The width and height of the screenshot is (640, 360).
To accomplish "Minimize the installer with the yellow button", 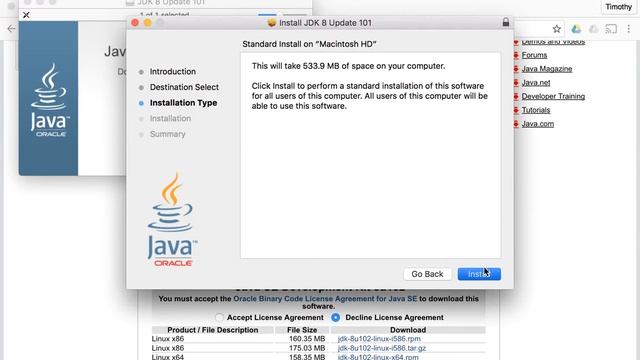I will click(148, 23).
